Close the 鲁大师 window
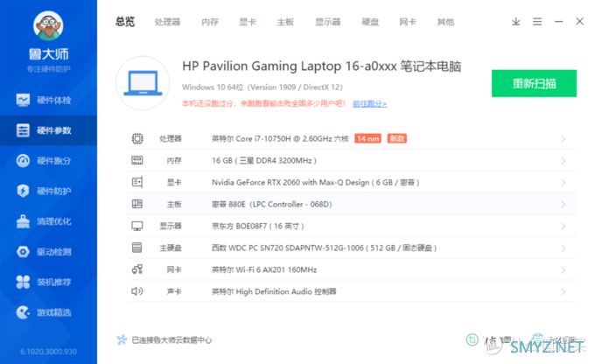The image size is (595, 364). 579,21
